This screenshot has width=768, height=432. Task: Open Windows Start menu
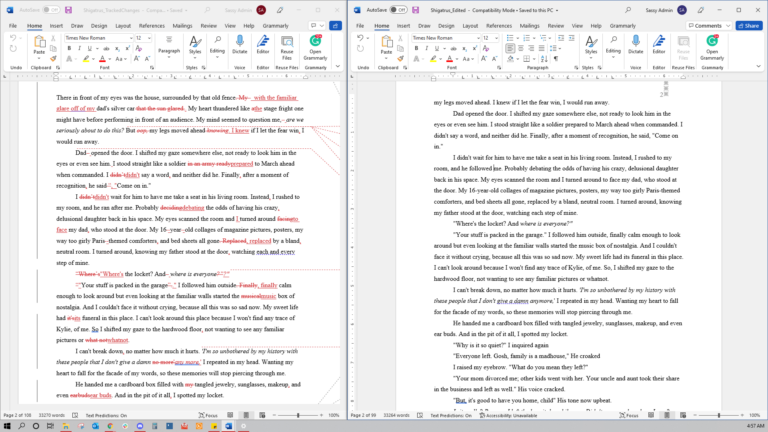tap(7, 426)
